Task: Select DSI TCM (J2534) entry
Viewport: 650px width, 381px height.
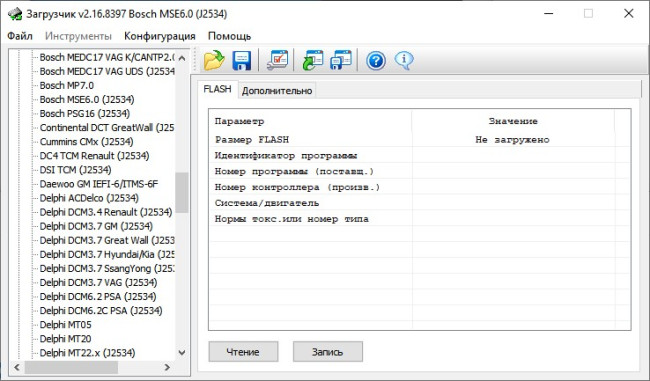Action: tap(75, 170)
